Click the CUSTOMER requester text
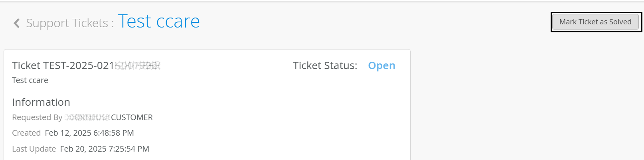The height and width of the screenshot is (160, 644). click(132, 117)
